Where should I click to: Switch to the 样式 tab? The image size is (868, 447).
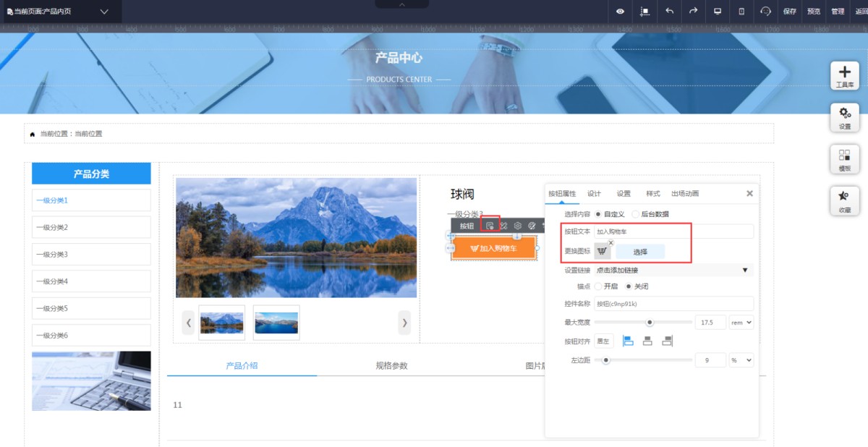point(652,194)
